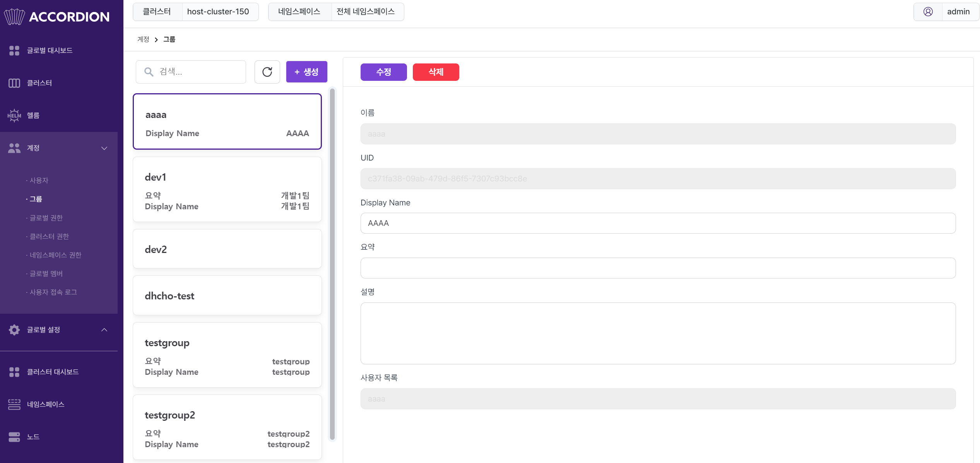Click the accounts people icon
The width and height of the screenshot is (980, 463).
point(14,148)
